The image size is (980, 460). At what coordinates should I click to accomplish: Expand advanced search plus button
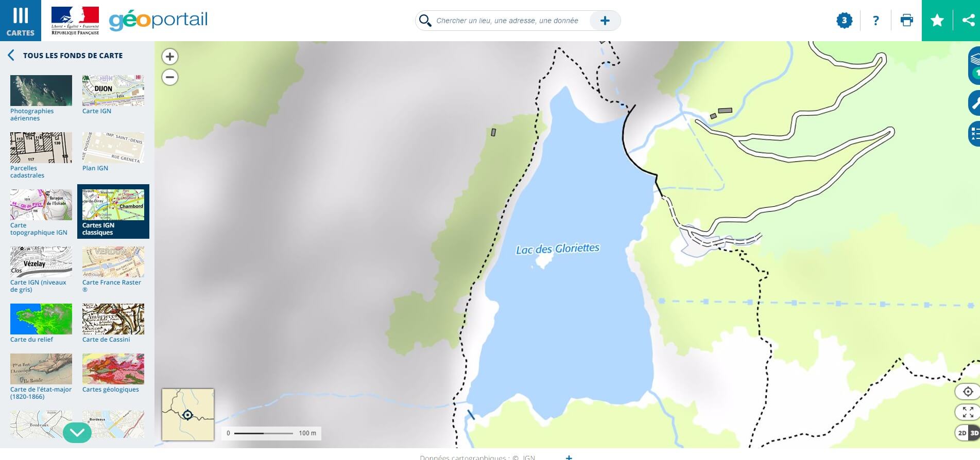click(605, 21)
